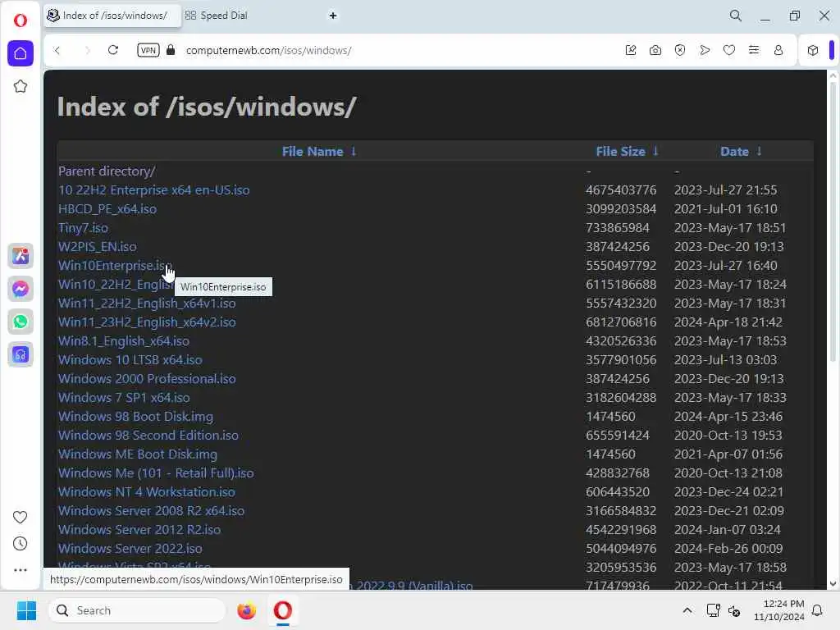Image resolution: width=840 pixels, height=630 pixels.
Task: Go to Opera start page home icon
Action: (x=21, y=53)
